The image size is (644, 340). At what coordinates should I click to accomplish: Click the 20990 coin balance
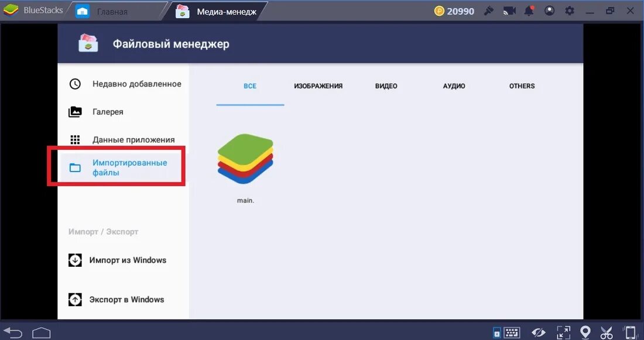click(x=454, y=11)
